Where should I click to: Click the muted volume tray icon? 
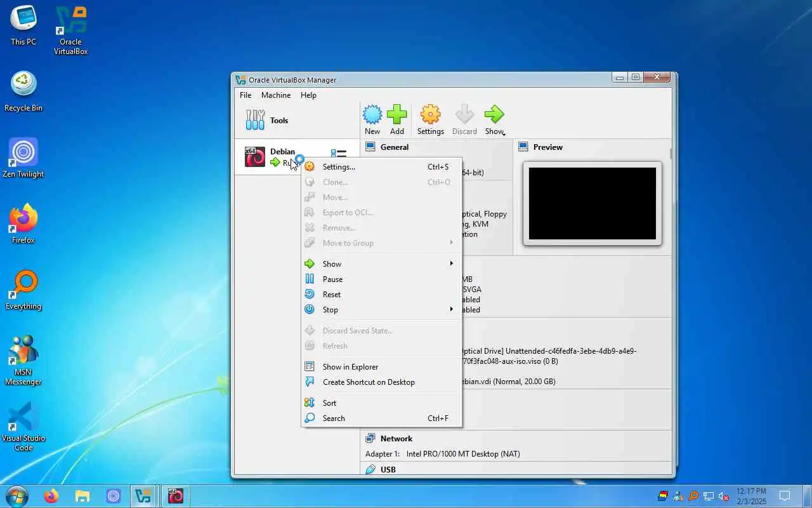pos(724,496)
